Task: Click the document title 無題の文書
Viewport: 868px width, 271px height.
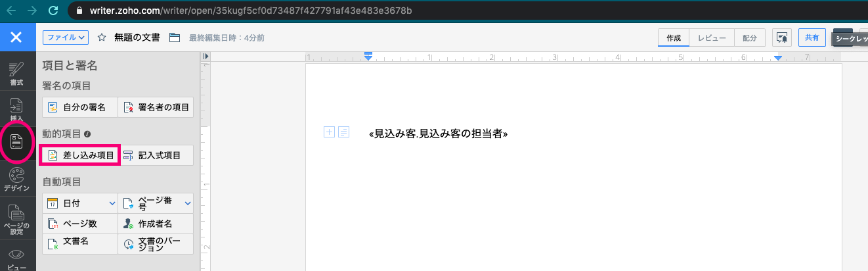Action: [137, 37]
